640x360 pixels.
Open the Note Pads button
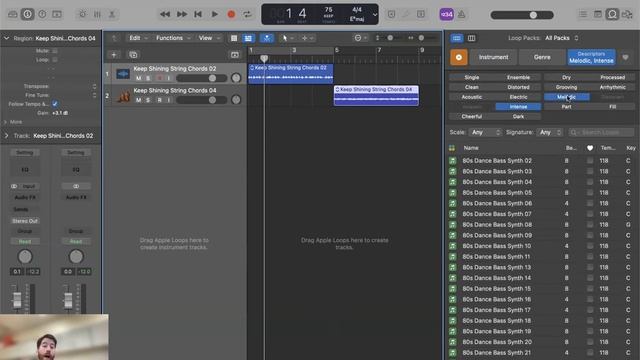tap(598, 14)
